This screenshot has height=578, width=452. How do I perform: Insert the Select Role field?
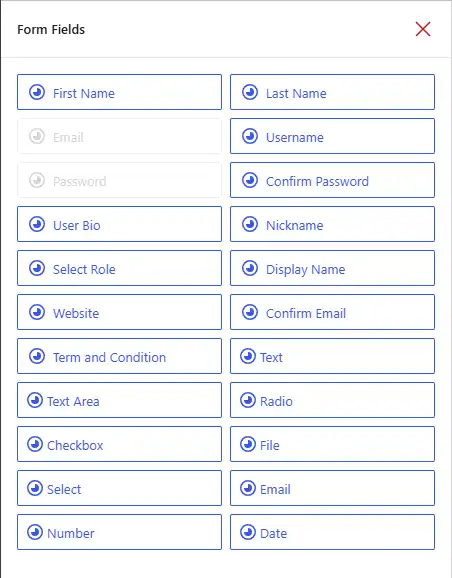click(119, 268)
